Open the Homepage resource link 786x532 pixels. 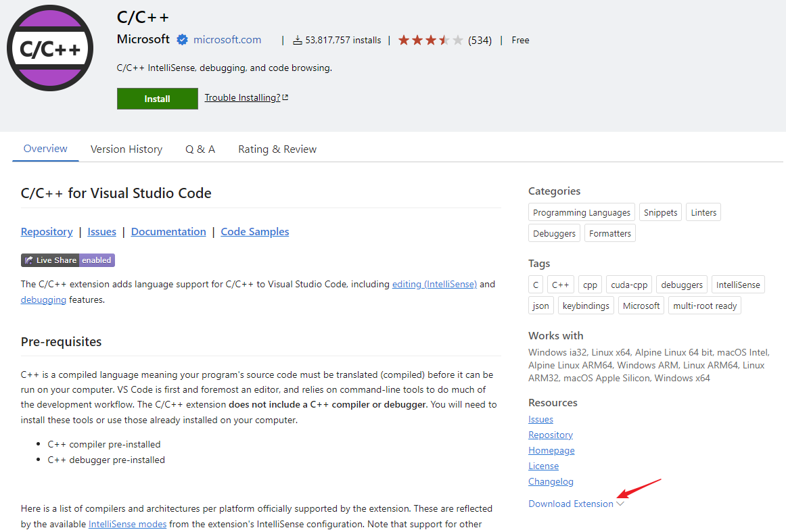[x=551, y=450]
